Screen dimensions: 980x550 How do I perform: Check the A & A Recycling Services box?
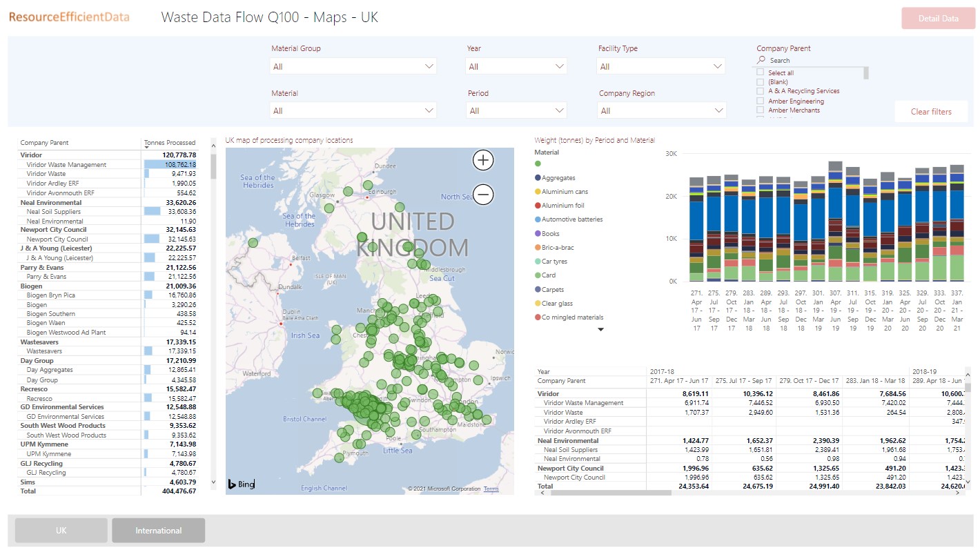coord(761,91)
